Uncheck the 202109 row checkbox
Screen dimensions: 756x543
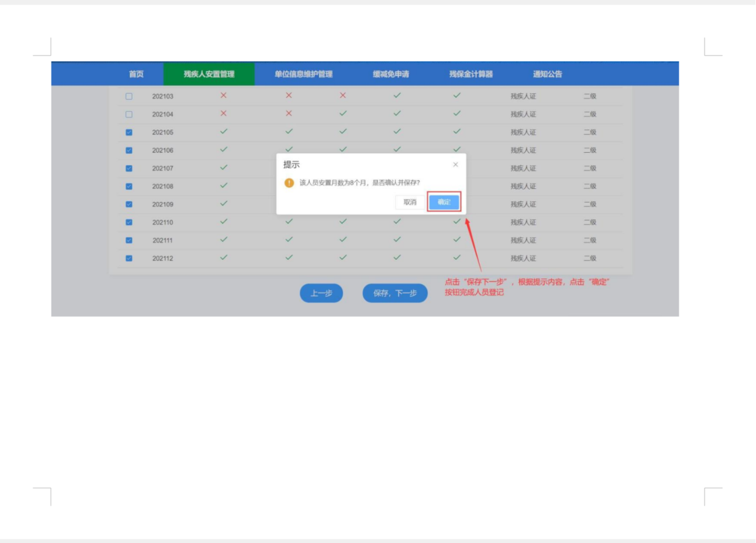[x=129, y=204]
